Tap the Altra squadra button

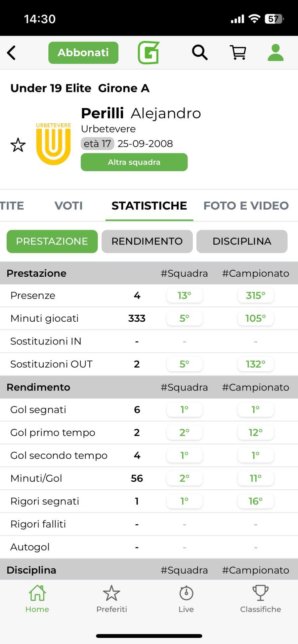(134, 162)
